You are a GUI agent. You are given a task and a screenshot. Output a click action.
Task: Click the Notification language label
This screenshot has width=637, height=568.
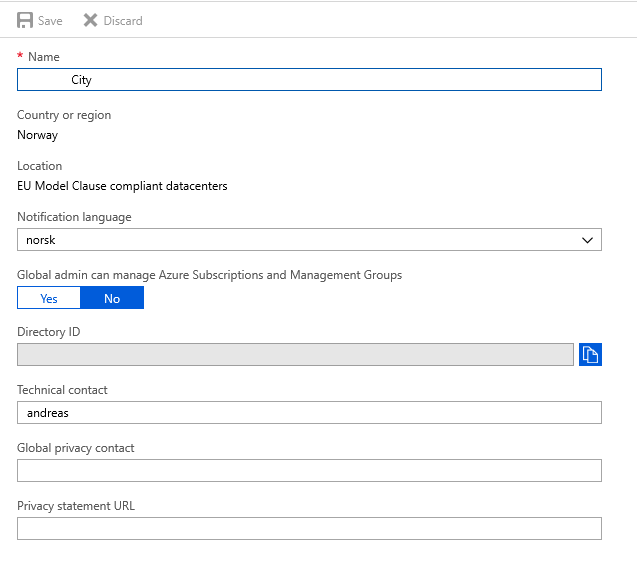[74, 217]
